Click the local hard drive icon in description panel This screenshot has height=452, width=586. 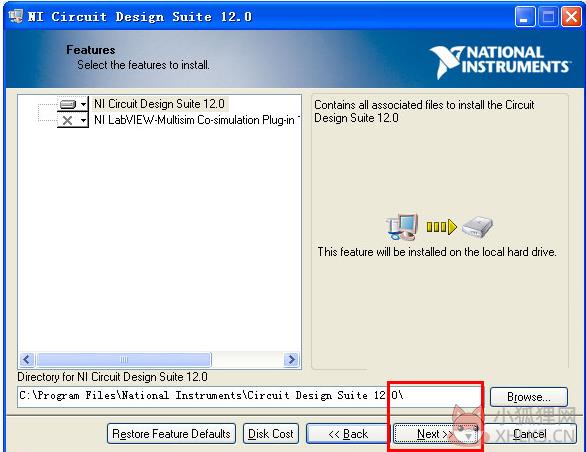(478, 227)
